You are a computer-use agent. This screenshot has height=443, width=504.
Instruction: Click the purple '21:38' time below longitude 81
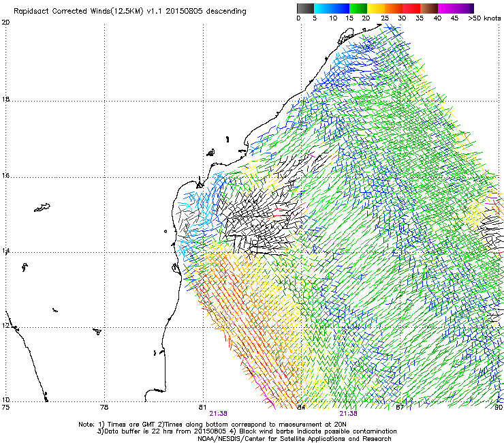pyautogui.click(x=218, y=414)
